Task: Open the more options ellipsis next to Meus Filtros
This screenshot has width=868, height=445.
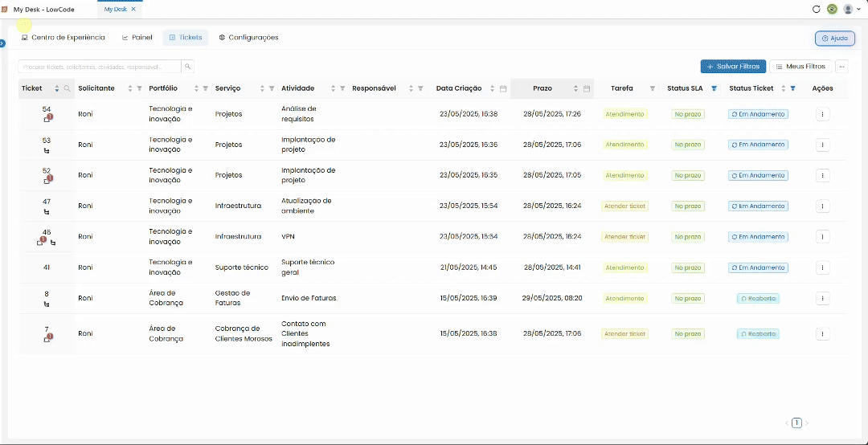Action: [842, 67]
